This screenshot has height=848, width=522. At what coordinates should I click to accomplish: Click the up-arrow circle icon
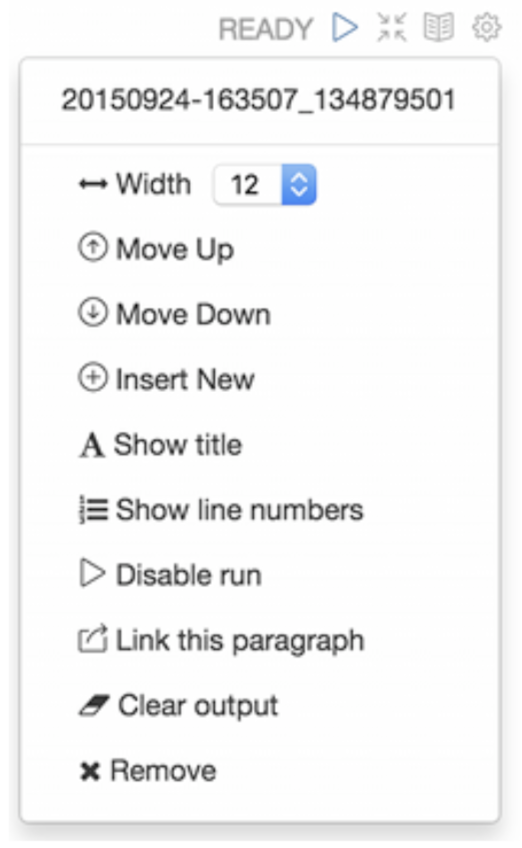coord(93,248)
